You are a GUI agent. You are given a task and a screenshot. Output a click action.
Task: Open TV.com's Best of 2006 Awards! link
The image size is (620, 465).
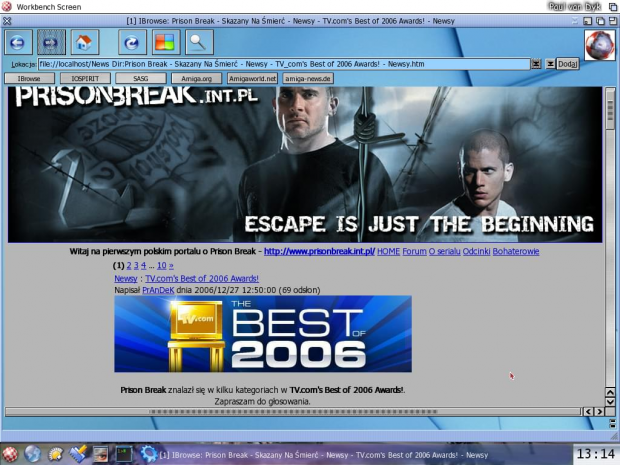tap(202, 279)
